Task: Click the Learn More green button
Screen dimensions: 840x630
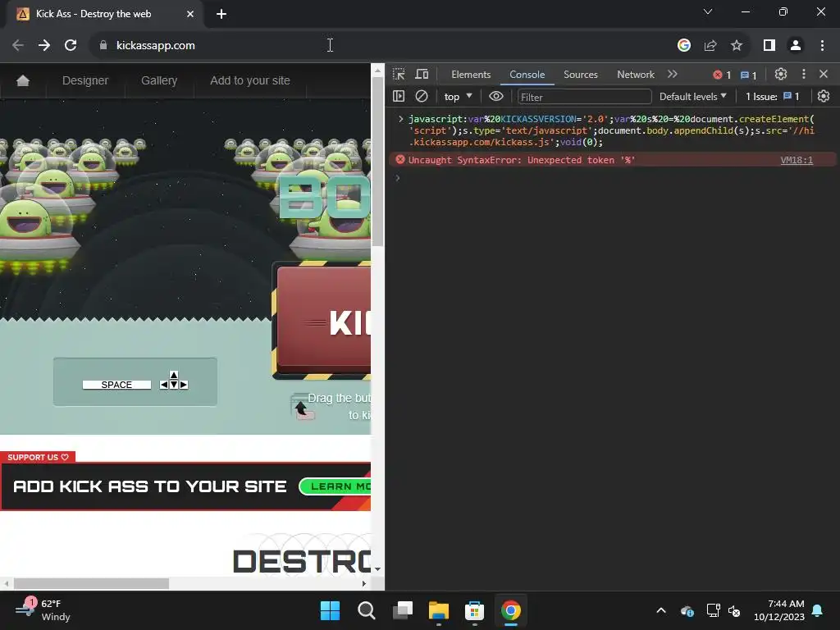Action: (x=335, y=486)
